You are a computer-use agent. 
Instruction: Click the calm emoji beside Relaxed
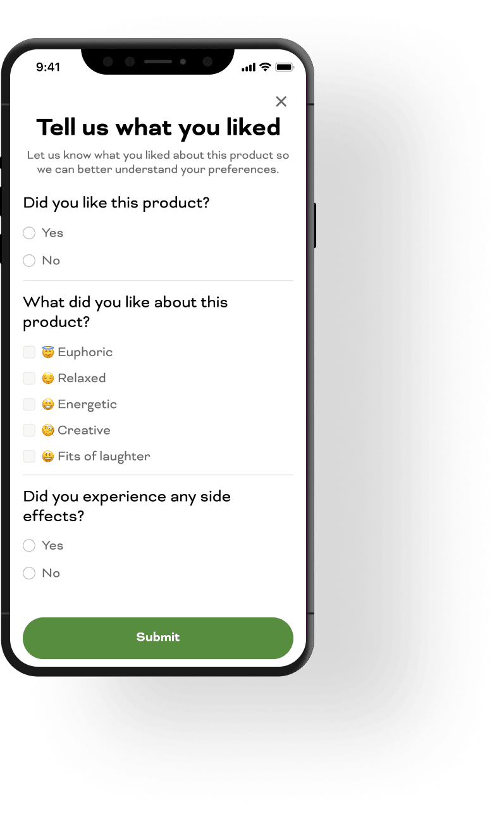[48, 378]
